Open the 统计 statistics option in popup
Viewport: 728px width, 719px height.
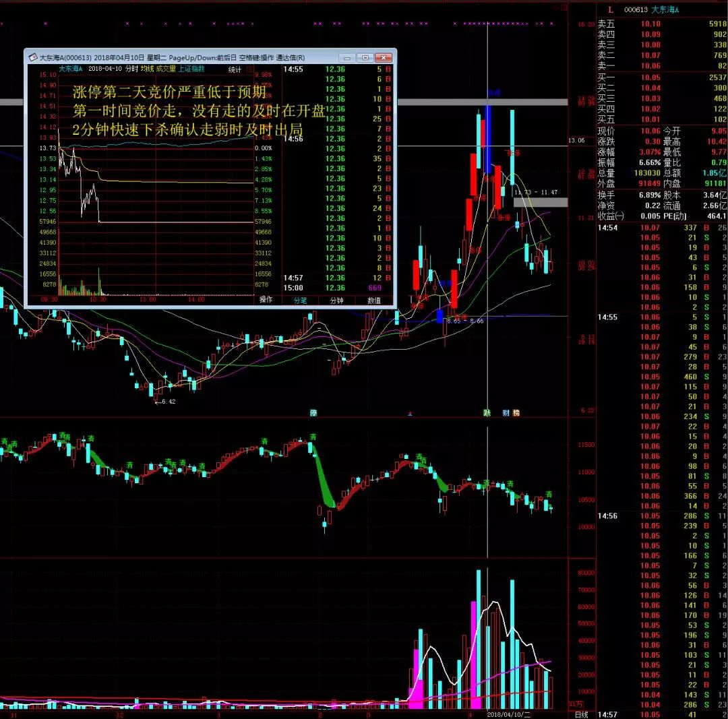pos(235,69)
